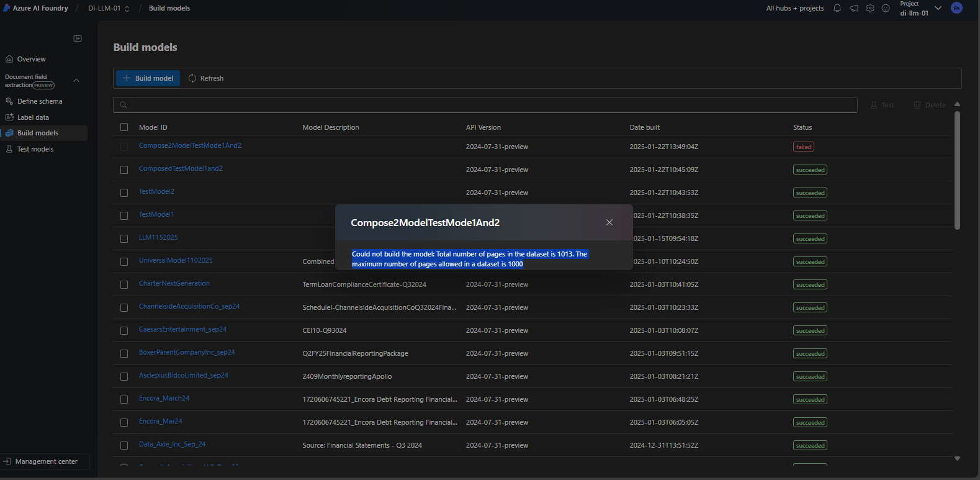Click the Refresh circular arrow icon
The width and height of the screenshot is (980, 480).
[x=192, y=78]
